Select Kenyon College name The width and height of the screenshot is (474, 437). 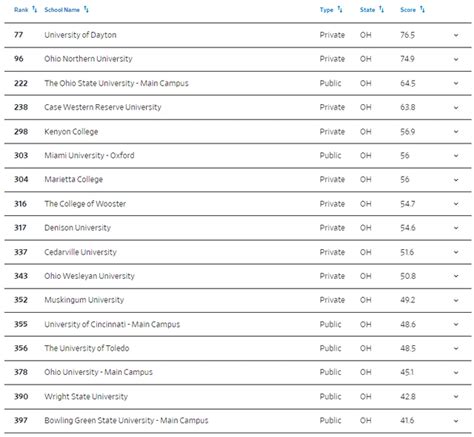71,132
